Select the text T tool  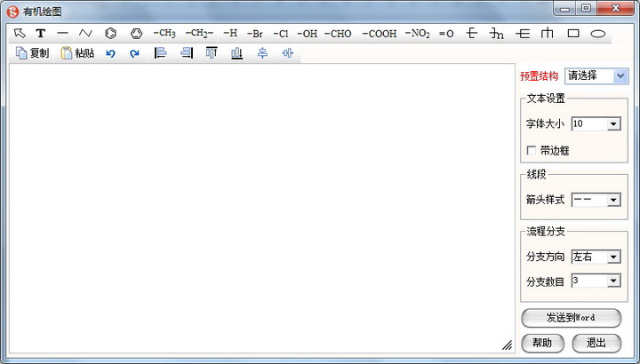click(x=40, y=33)
